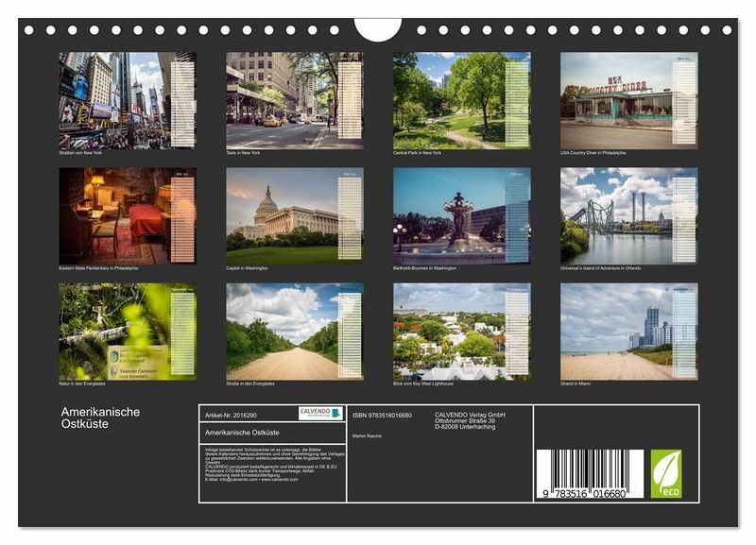Click the Amerikanische Ostküste title at bottom left

pyautogui.click(x=100, y=417)
